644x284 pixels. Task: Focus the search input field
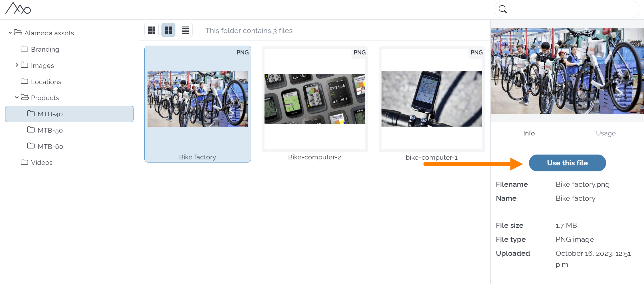(567, 9)
